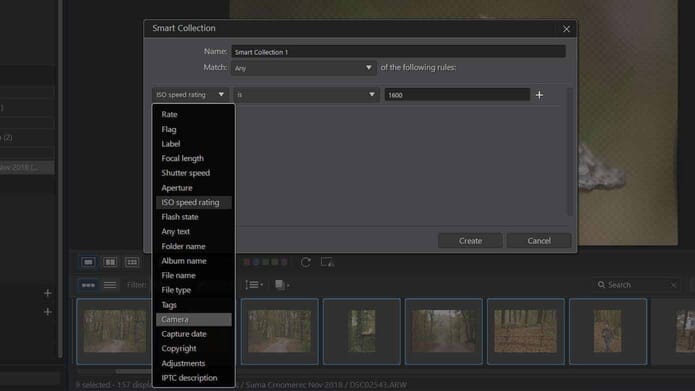Image resolution: width=695 pixels, height=391 pixels.
Task: Clear the search with X icon
Action: [673, 285]
